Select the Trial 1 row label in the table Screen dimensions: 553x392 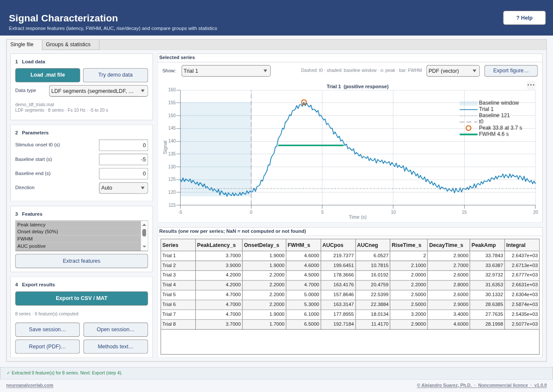coord(178,255)
